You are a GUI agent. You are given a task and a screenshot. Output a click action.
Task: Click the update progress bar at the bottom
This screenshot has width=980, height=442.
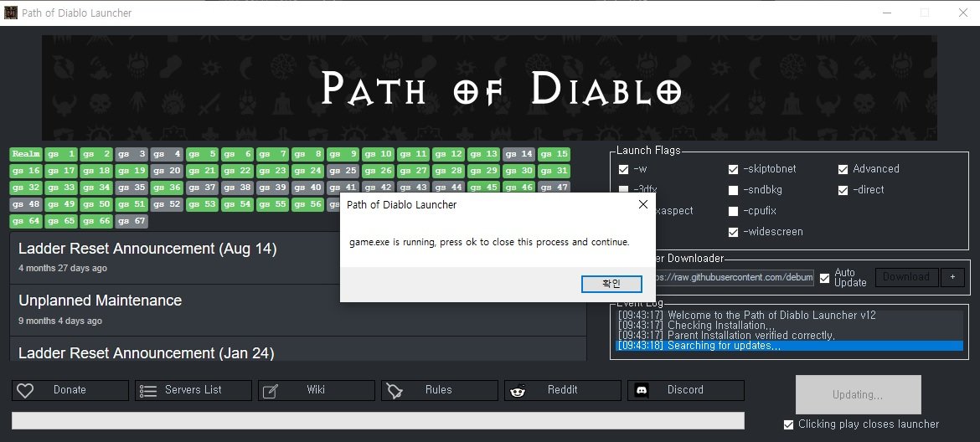coord(378,421)
